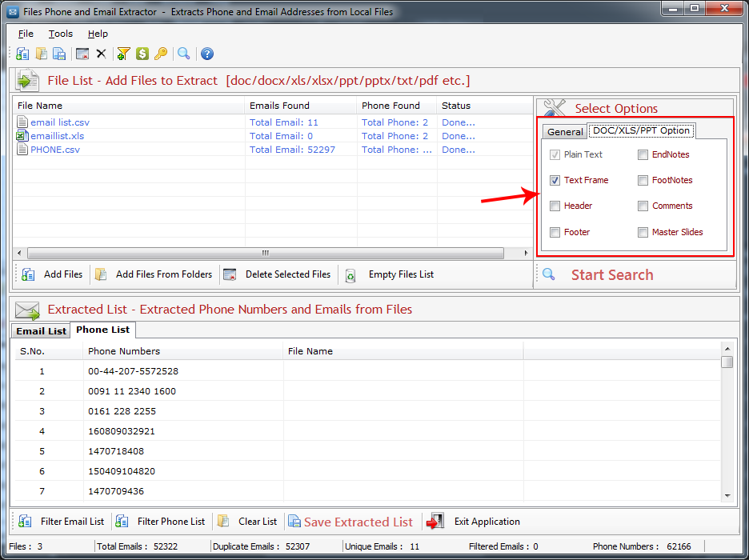749x560 pixels.
Task: Click the icon beside Add Files button
Action: 28,274
